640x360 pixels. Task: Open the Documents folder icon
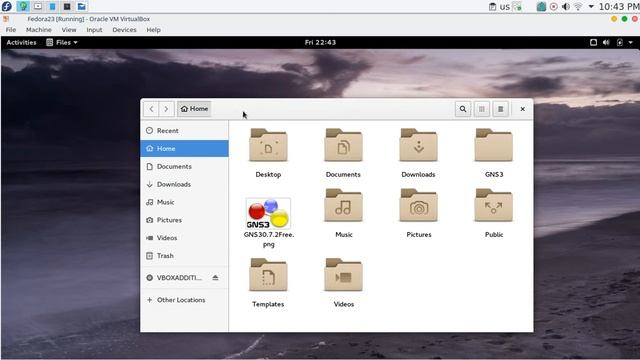point(343,145)
